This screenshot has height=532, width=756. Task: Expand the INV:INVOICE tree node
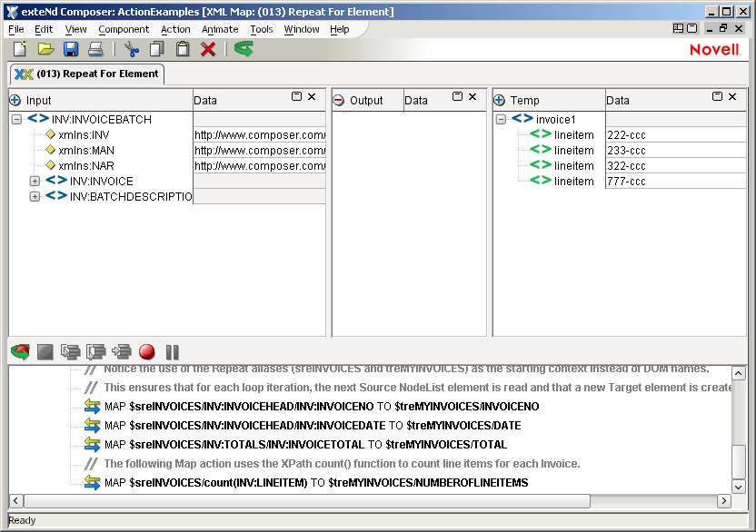pos(35,182)
